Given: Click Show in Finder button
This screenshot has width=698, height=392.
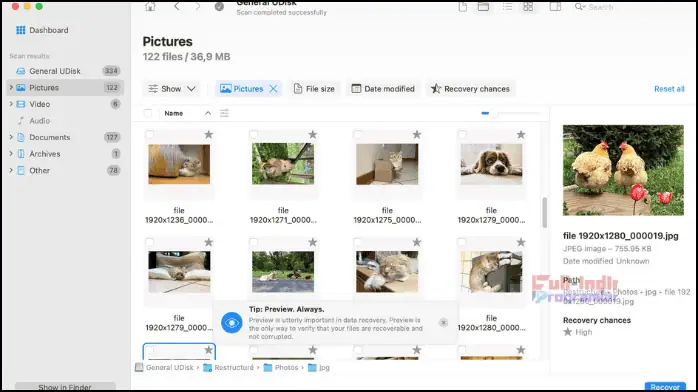Looking at the screenshot, I should pos(65,387).
